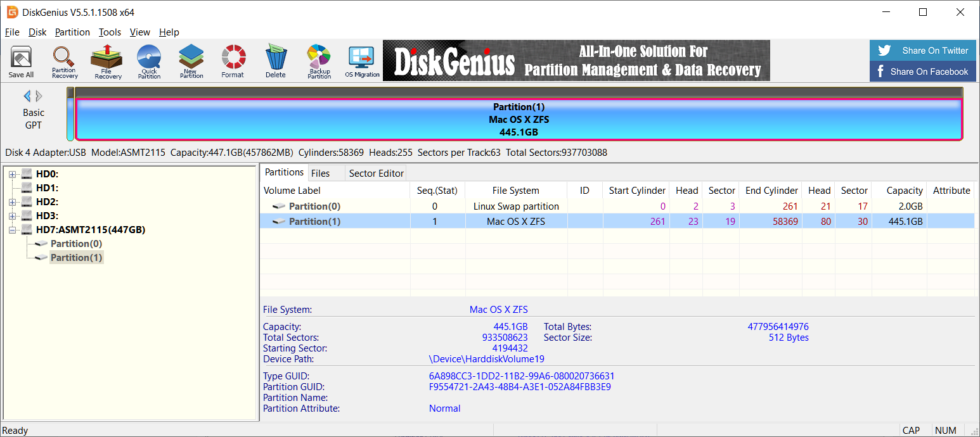This screenshot has height=437, width=980.
Task: Go to the previous disk arrow
Action: pyautogui.click(x=27, y=96)
